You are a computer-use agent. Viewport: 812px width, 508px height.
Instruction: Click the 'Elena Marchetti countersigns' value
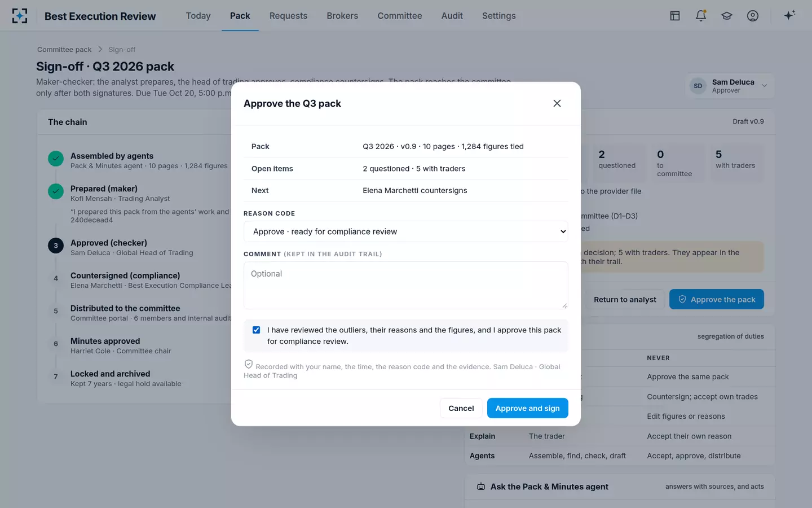point(415,190)
